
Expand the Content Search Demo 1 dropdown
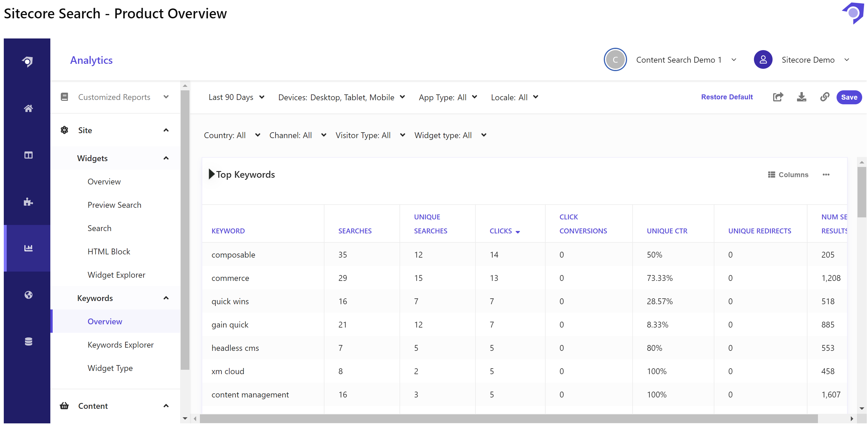[734, 60]
